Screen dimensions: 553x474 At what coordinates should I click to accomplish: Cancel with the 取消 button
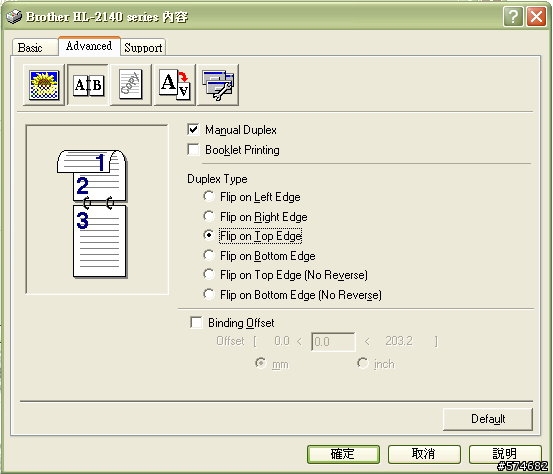coord(424,454)
